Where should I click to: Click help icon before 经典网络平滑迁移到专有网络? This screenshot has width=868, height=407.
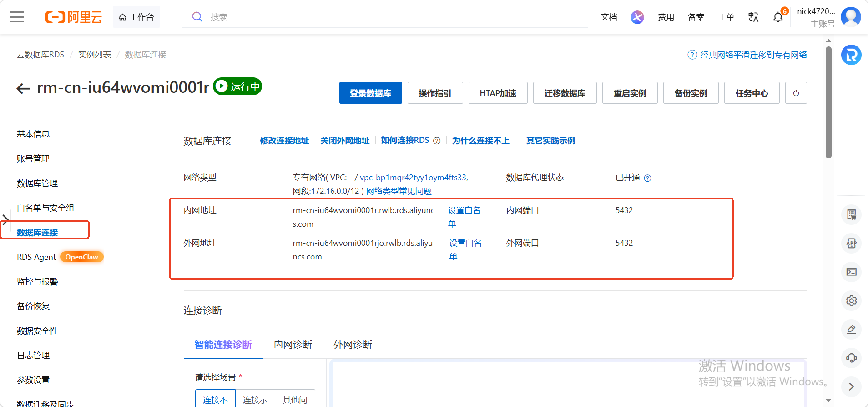(692, 55)
